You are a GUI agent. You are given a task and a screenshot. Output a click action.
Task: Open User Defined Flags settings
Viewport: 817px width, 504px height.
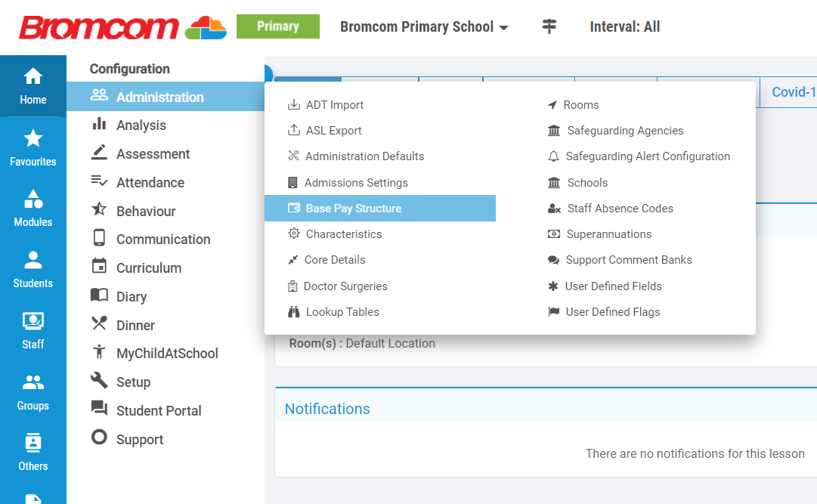coord(613,311)
